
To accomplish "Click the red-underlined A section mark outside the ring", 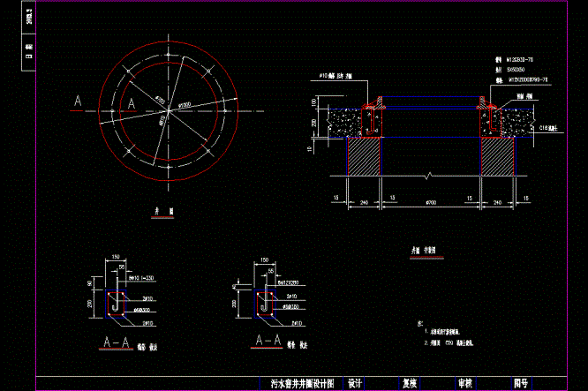I will (78, 102).
